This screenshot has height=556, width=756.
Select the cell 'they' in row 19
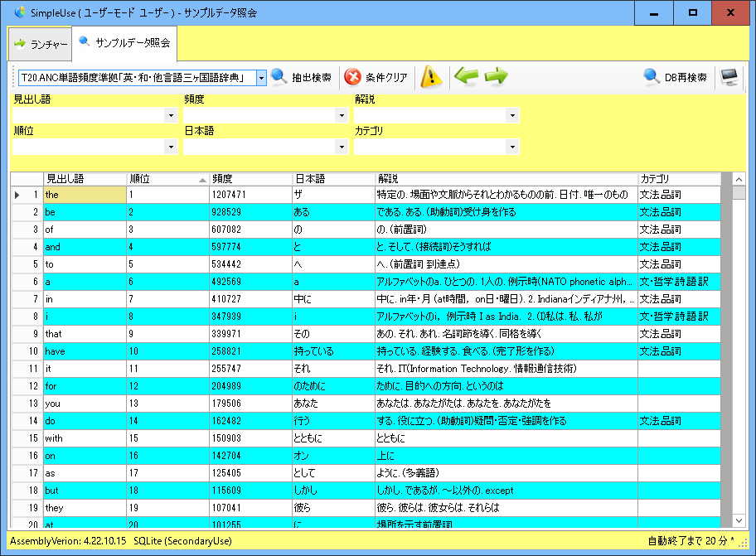pos(85,507)
